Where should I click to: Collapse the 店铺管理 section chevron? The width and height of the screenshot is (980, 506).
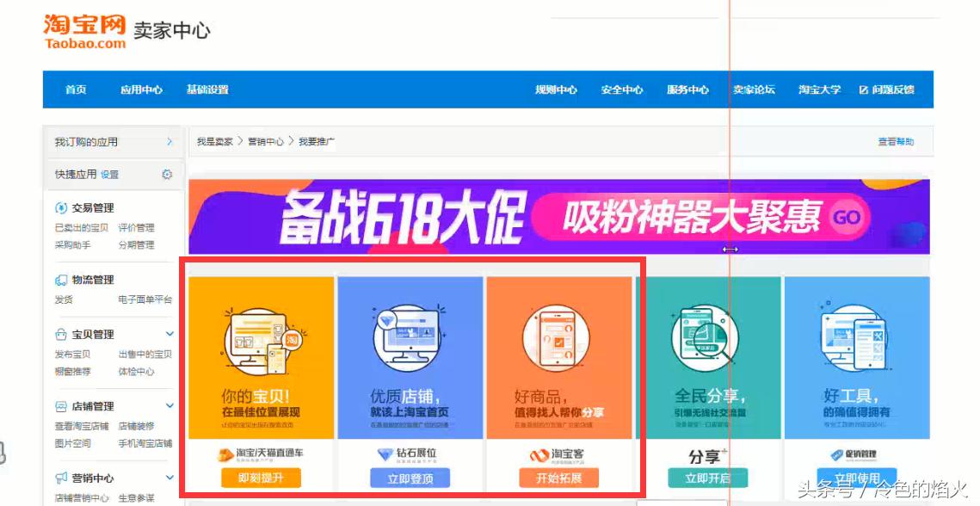169,406
